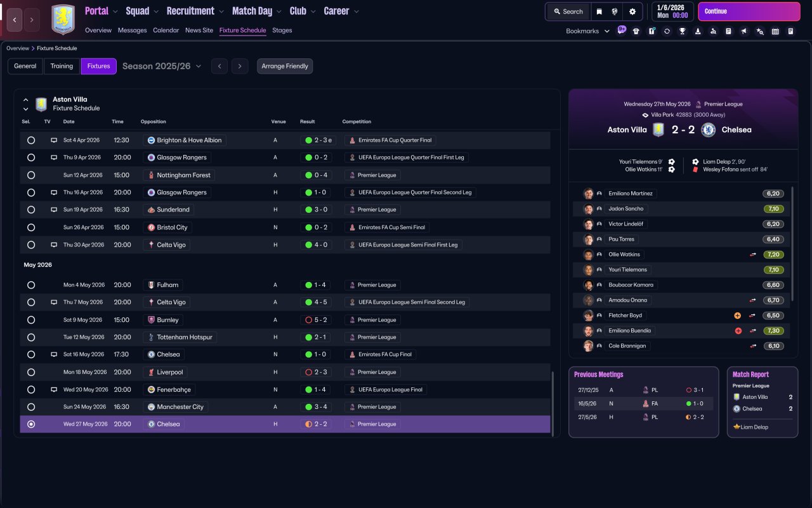Click the red card icon beside Wesley Fofana

[695, 170]
